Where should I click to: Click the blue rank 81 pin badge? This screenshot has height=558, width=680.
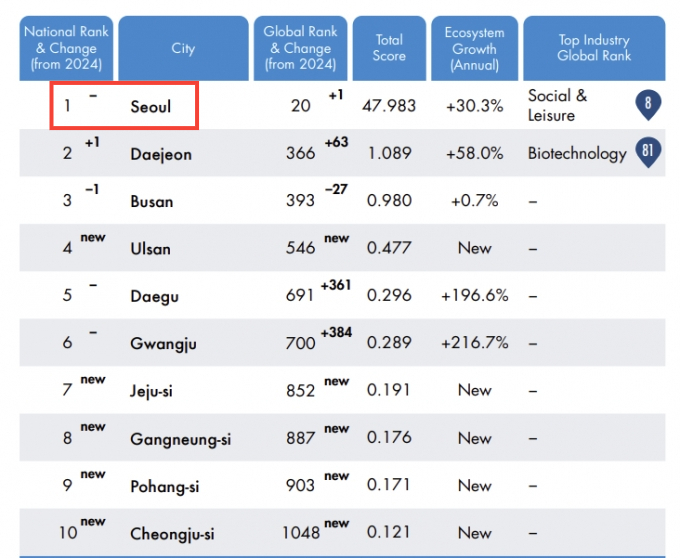648,152
